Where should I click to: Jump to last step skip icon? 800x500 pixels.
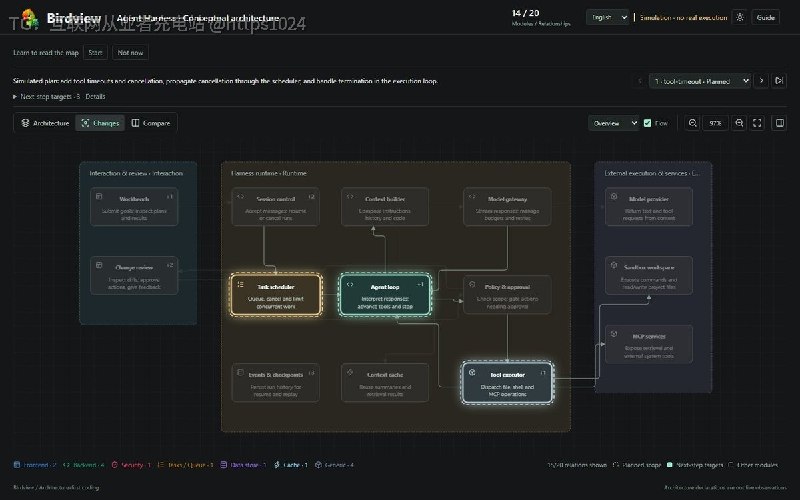click(x=779, y=81)
